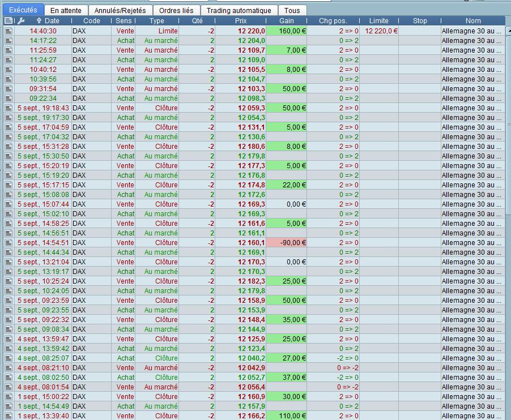Screen dimensions: 511x420
Task: Open detail icon for 5 sept. 15:17:15 row
Action: 9,185
